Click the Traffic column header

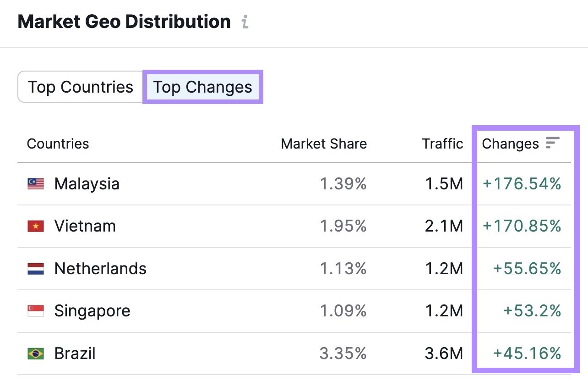click(442, 144)
